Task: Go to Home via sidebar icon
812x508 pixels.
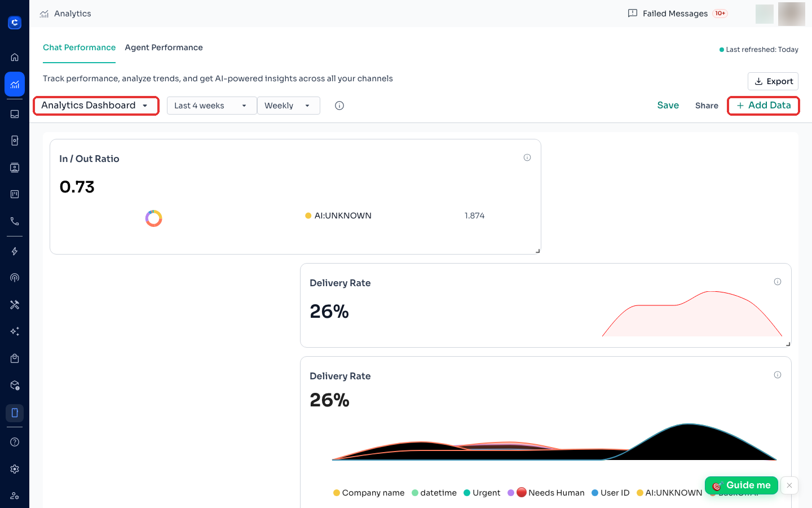Action: (15, 57)
